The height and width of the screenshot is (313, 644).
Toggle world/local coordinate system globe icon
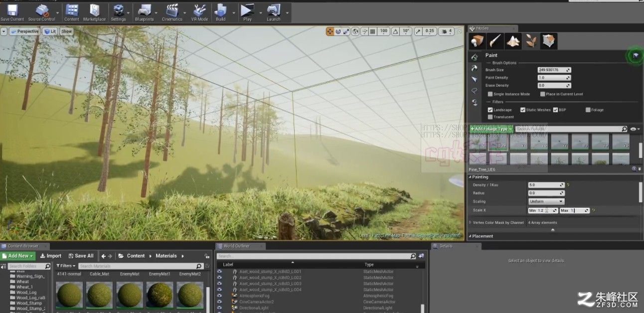click(355, 31)
